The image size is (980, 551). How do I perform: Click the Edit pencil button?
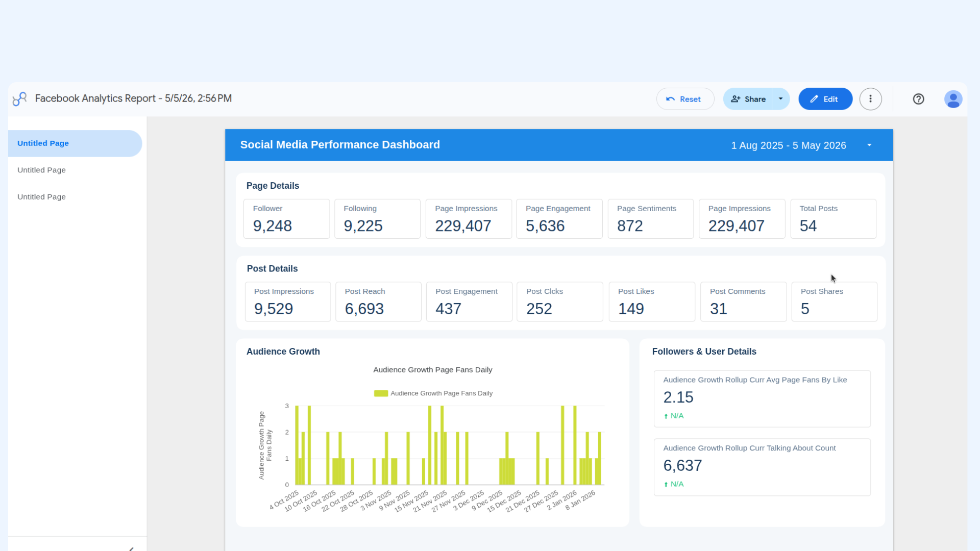pos(825,99)
